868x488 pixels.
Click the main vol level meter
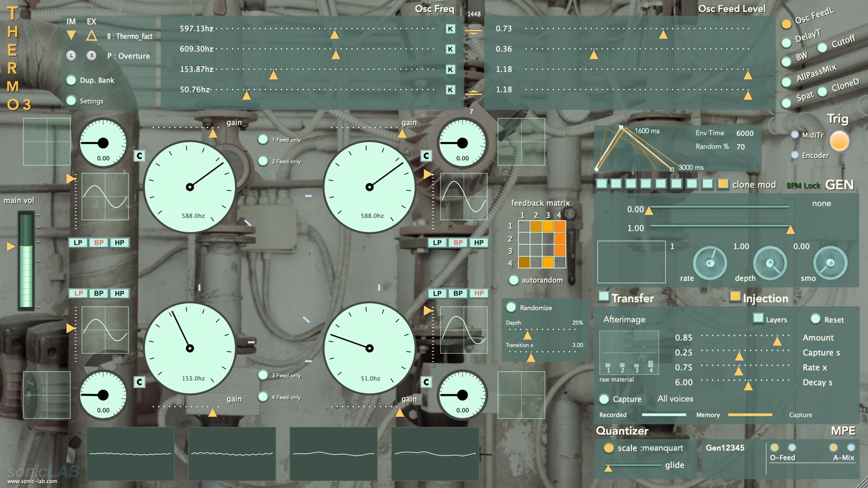(x=26, y=260)
